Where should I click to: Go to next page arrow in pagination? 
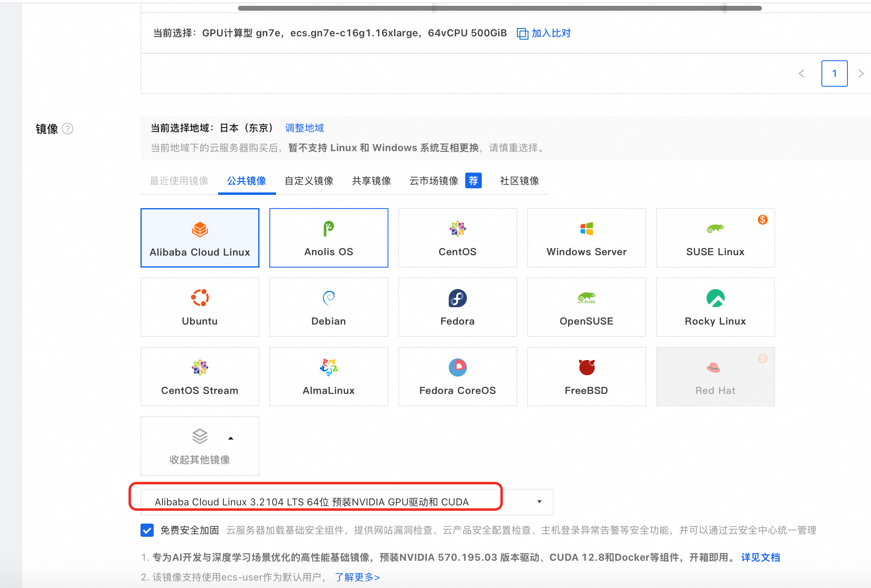[x=861, y=73]
